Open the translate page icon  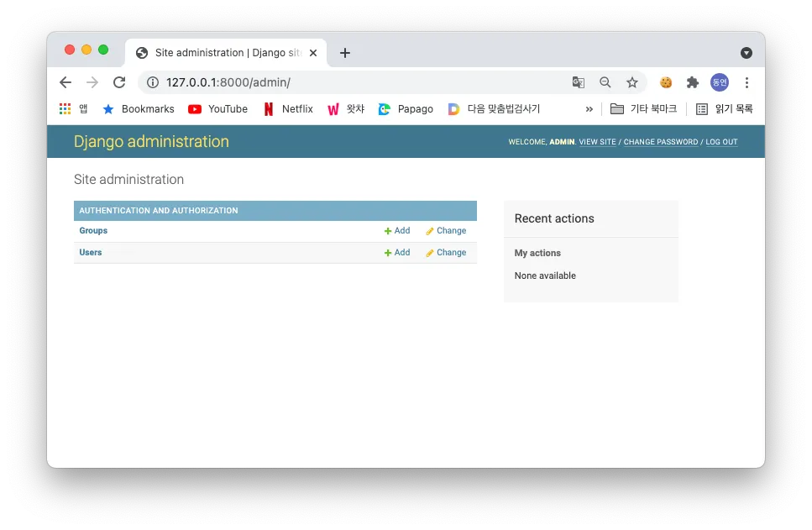[578, 82]
